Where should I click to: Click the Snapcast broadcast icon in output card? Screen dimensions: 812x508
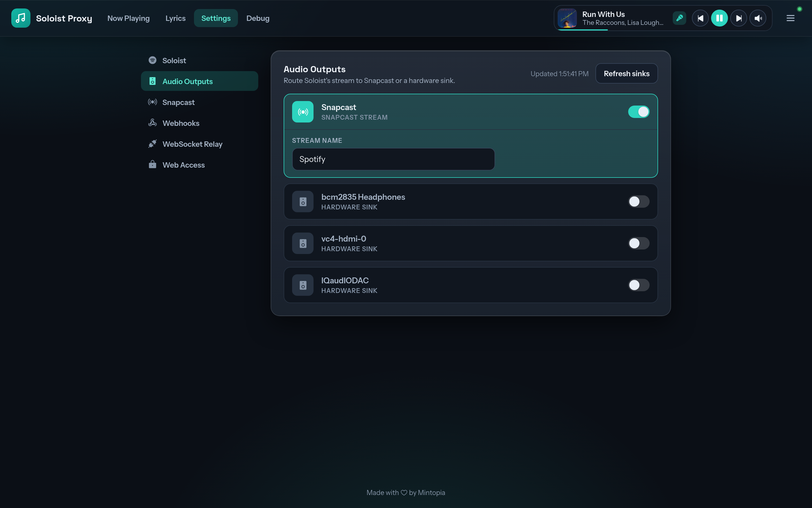(x=303, y=112)
